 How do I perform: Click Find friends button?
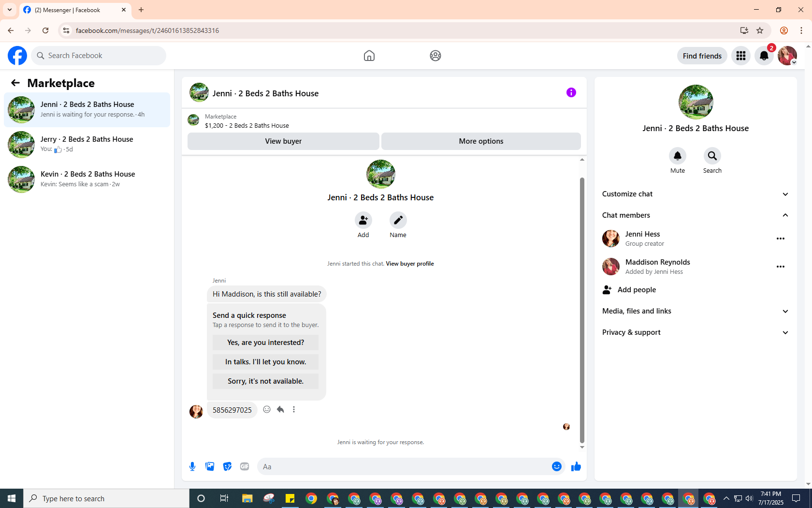(702, 56)
